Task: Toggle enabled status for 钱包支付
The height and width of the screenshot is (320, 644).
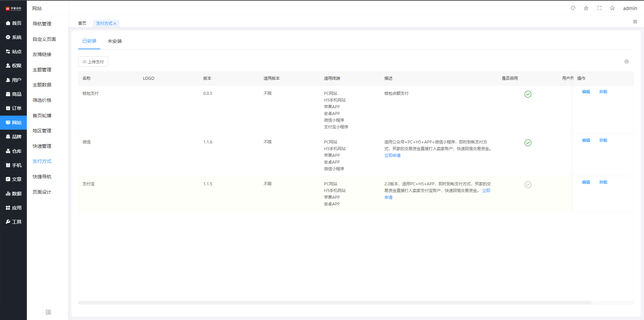Action: click(x=528, y=94)
